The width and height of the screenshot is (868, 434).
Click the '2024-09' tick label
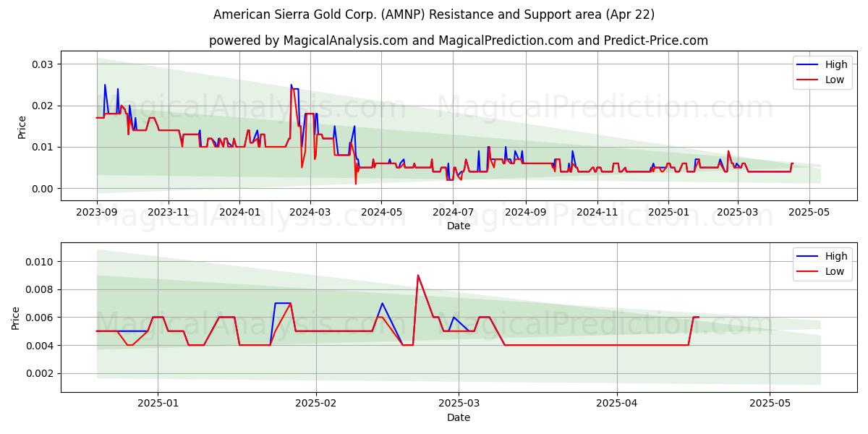525,212
